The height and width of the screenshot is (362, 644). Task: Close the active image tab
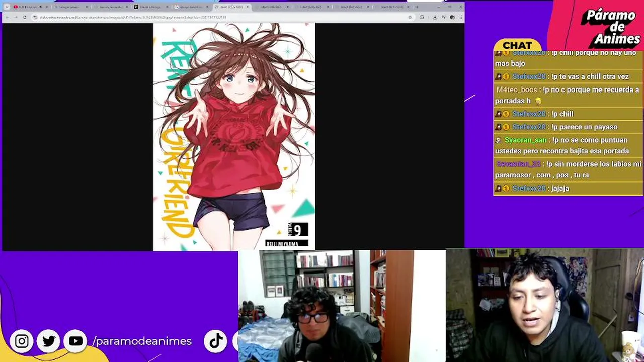tap(248, 7)
